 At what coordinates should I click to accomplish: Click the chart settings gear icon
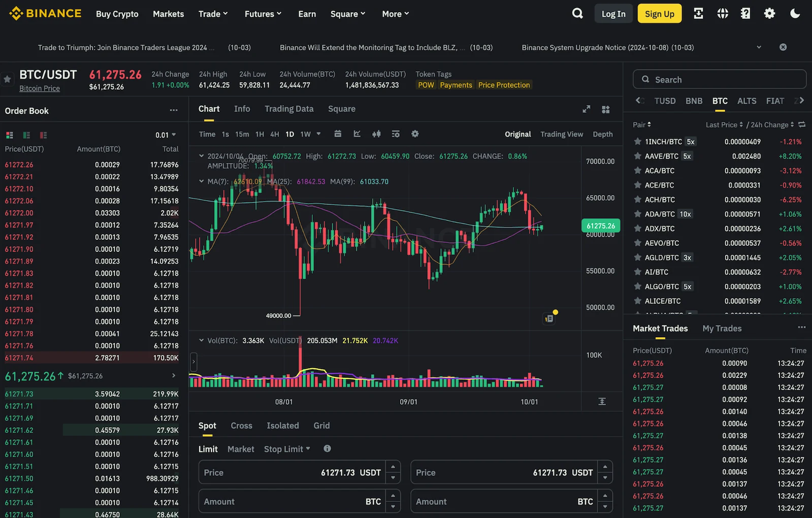point(415,134)
